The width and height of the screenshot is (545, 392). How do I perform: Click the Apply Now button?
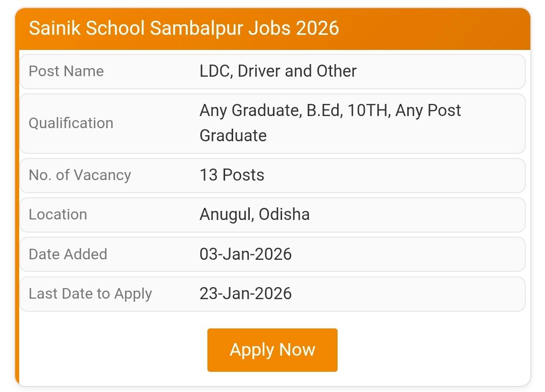(x=272, y=350)
